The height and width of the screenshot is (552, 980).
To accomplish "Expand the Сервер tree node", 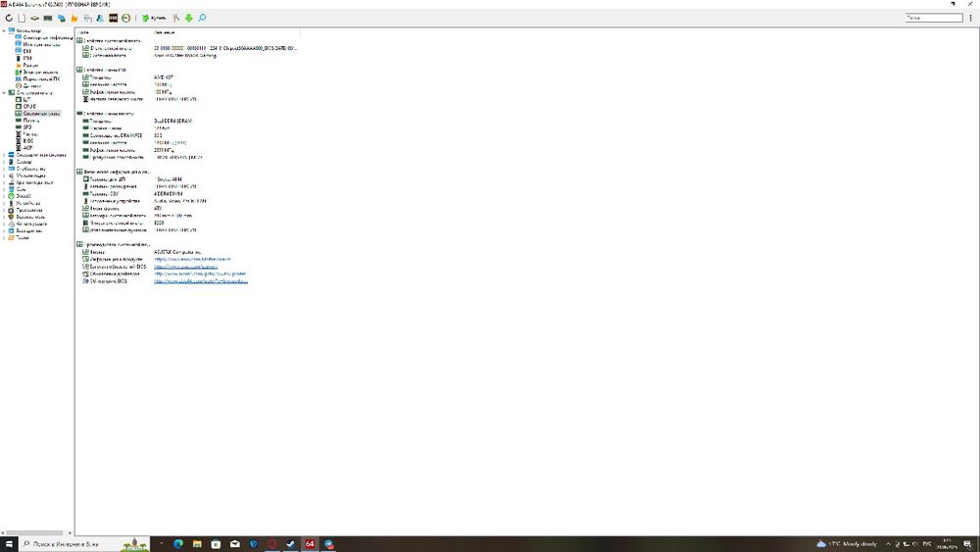I will 4,162.
